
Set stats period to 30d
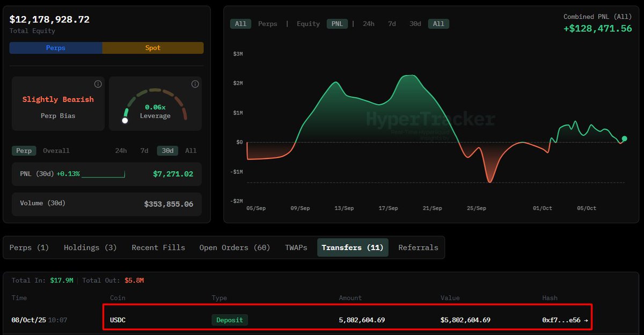168,151
